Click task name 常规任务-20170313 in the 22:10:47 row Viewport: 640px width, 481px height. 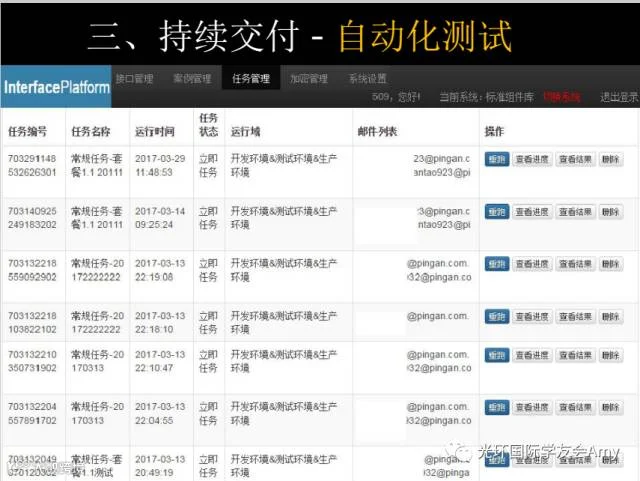pos(98,361)
